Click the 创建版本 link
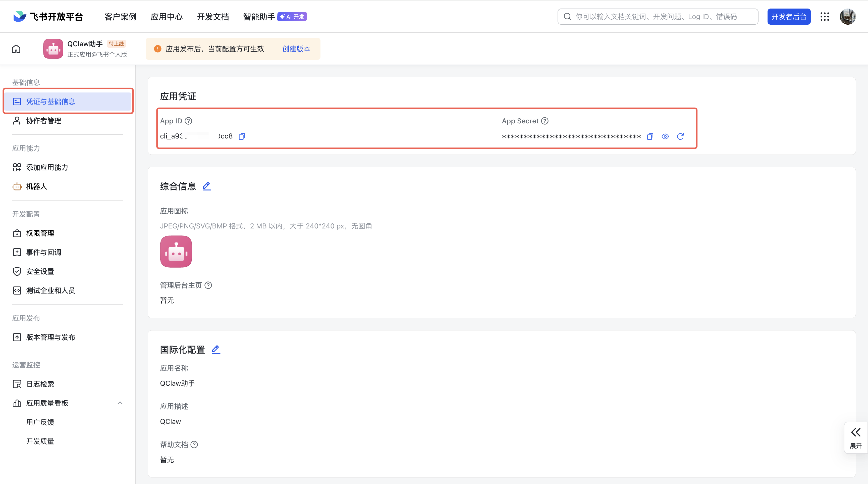868x484 pixels. (296, 49)
